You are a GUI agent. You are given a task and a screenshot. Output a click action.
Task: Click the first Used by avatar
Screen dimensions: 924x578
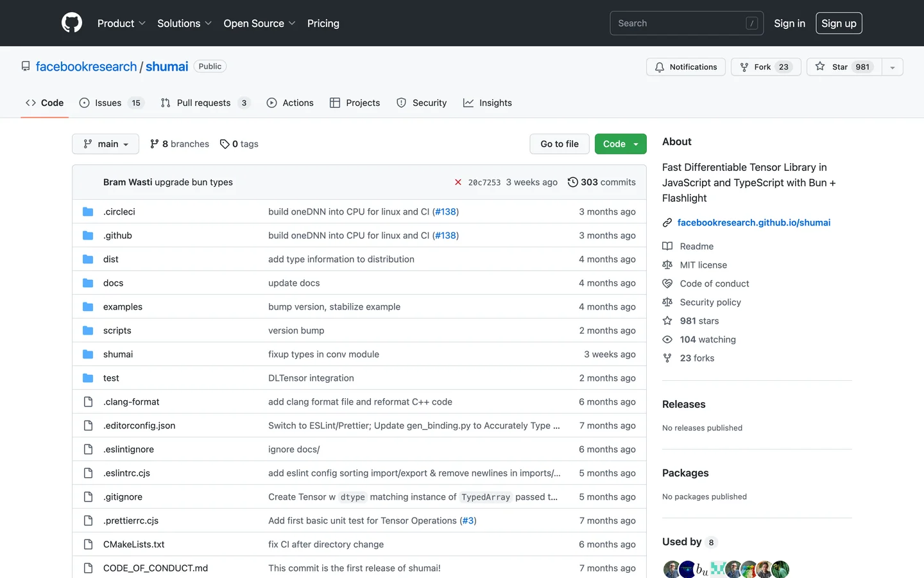coord(671,569)
